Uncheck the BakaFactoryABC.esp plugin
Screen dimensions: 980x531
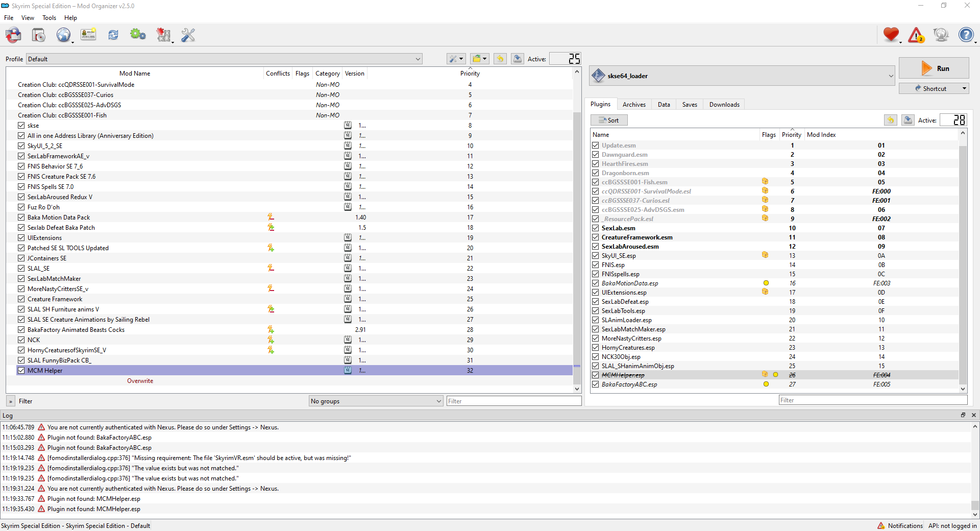point(595,384)
